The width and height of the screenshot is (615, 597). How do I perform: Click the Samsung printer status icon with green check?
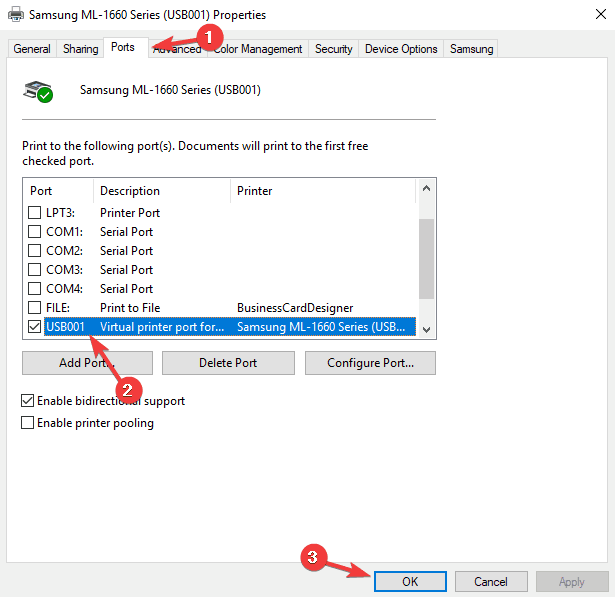coord(38,91)
